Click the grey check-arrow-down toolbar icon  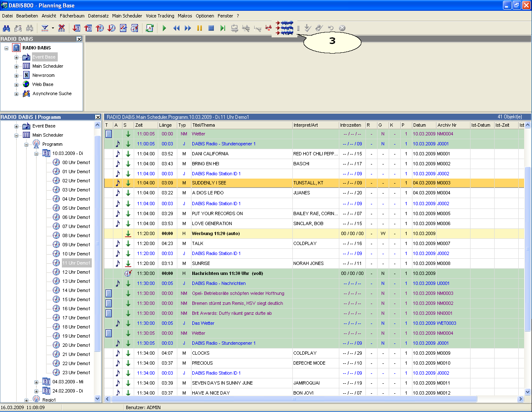[x=307, y=28]
